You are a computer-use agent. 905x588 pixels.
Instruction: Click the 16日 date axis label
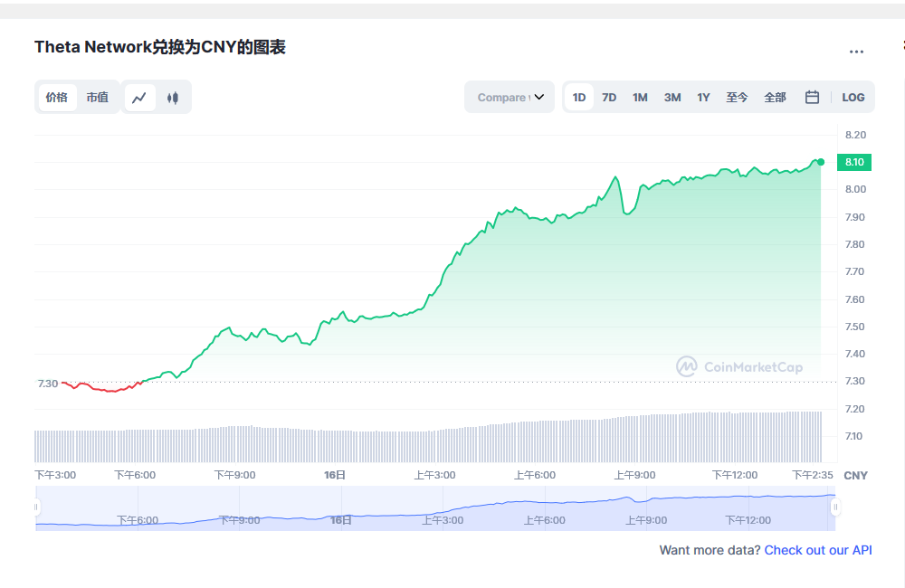[335, 475]
